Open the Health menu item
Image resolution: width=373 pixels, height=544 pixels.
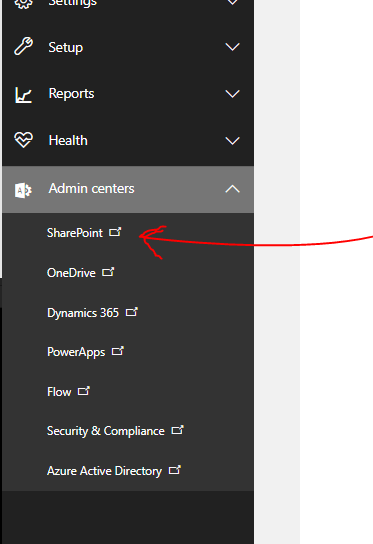(128, 141)
